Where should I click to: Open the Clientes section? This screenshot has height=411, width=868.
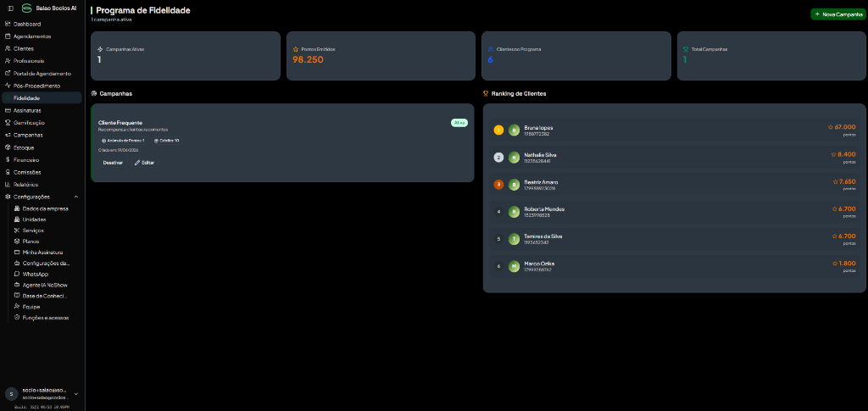point(42,48)
